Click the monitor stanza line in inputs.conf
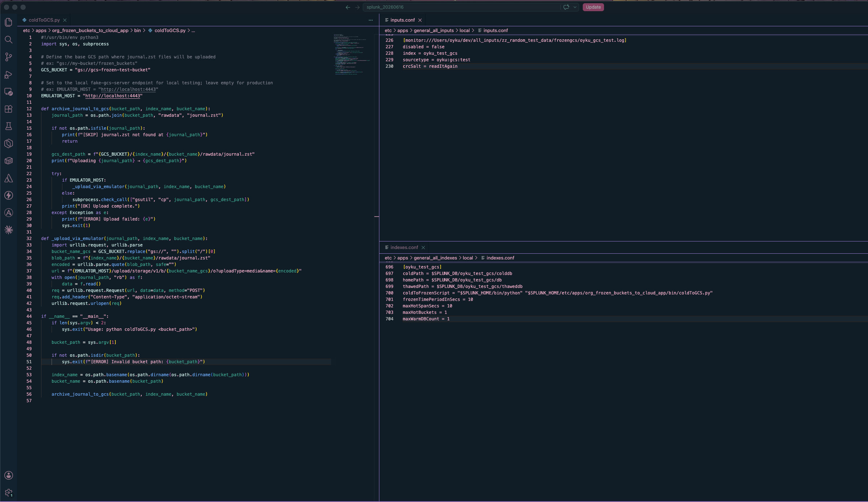 pos(515,40)
